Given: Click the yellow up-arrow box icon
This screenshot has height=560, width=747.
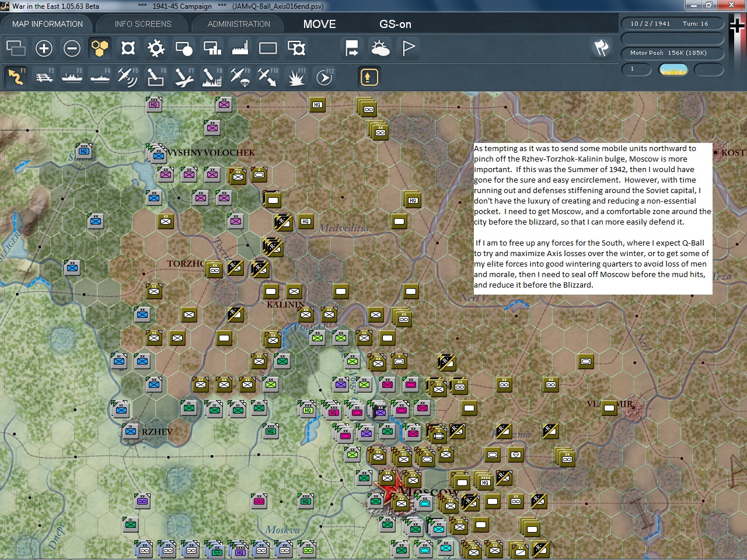Looking at the screenshot, I should pos(369,77).
